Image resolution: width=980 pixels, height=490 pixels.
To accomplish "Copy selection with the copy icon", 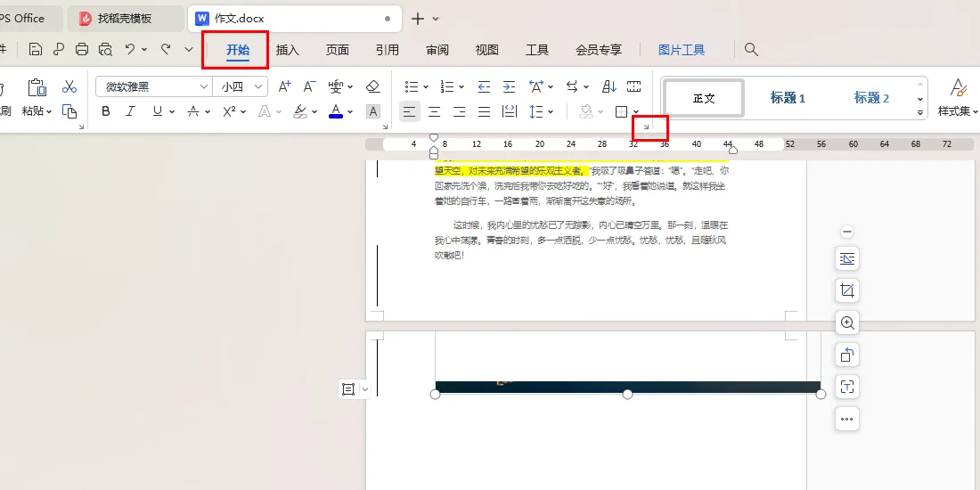I will (x=69, y=111).
